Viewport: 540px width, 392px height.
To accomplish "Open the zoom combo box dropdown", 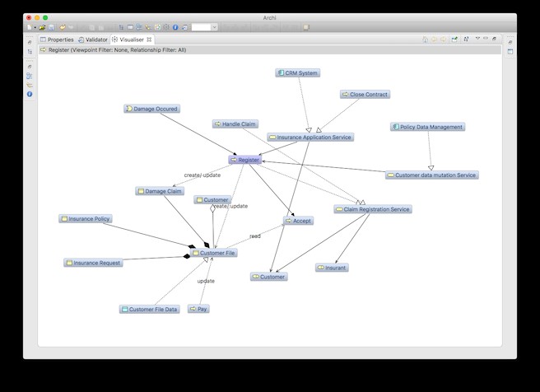I will pos(214,27).
